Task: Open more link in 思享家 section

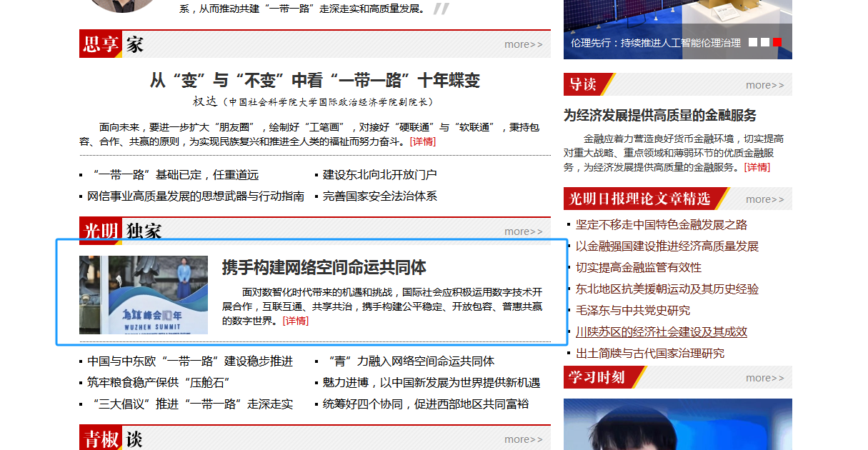Action: [523, 44]
